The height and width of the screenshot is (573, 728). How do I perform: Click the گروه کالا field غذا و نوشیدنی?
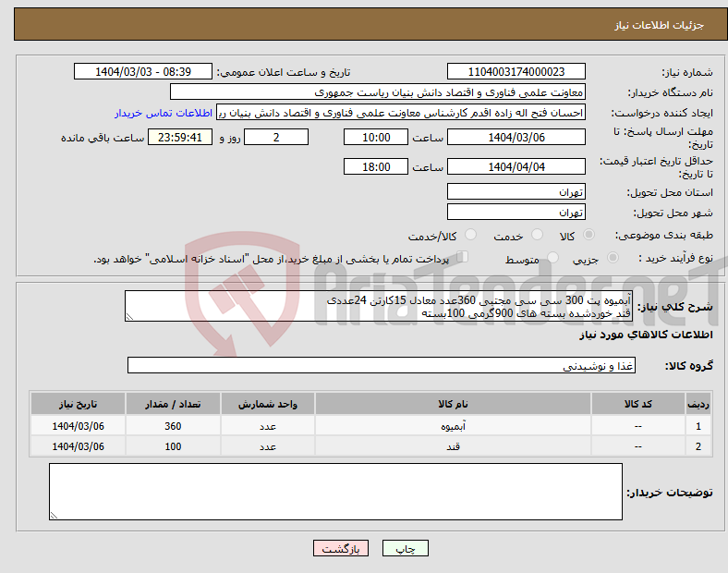click(382, 365)
